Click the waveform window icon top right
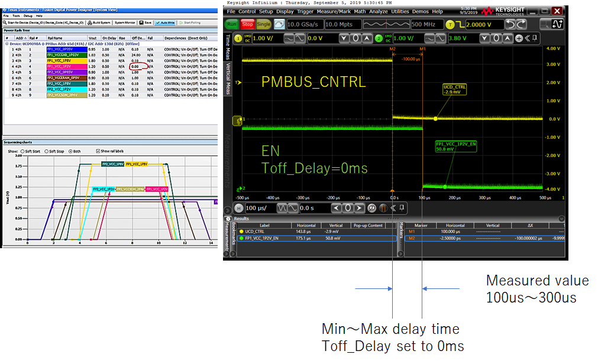 click(557, 24)
